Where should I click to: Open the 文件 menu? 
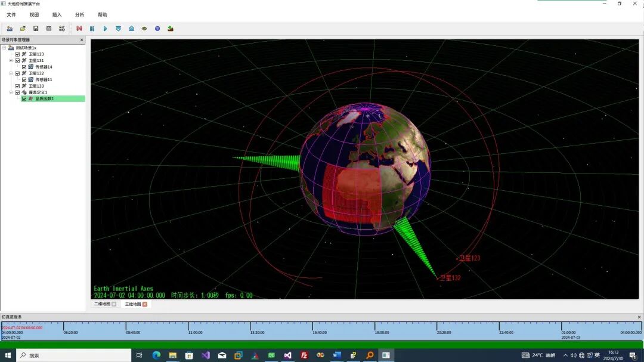pyautogui.click(x=11, y=14)
